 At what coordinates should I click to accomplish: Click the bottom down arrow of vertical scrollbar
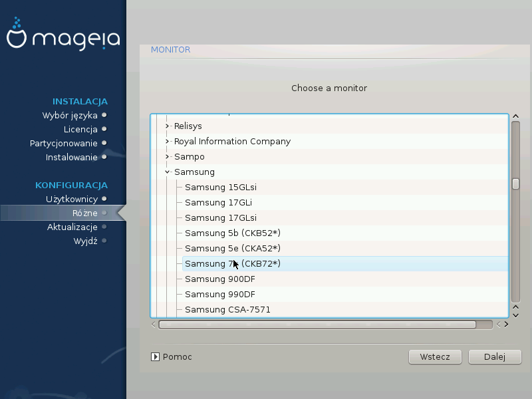coord(516,315)
